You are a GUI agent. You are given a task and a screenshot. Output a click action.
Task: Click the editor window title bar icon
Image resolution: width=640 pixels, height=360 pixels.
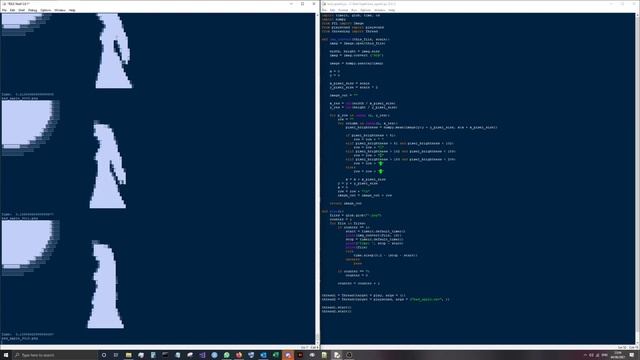324,4
